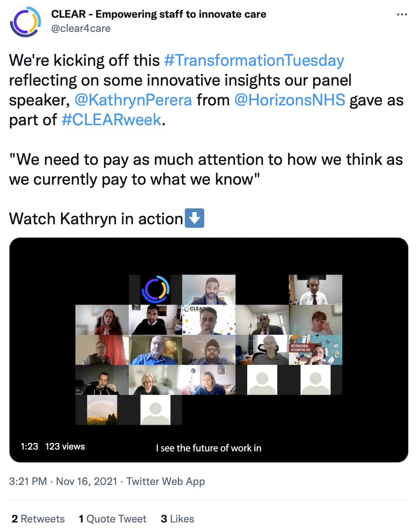Image resolution: width=417 pixels, height=532 pixels.
Task: Play the embedded video of the panel
Action: [208, 350]
